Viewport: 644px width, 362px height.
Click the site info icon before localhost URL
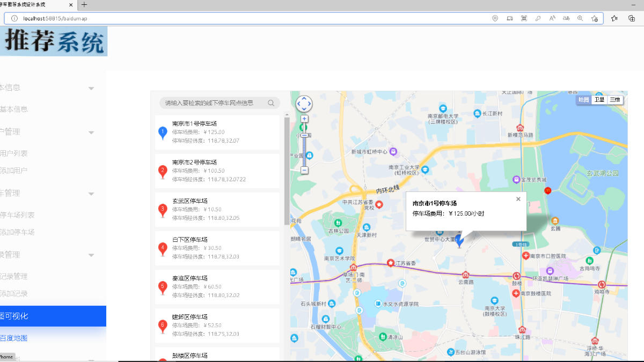tap(14, 18)
